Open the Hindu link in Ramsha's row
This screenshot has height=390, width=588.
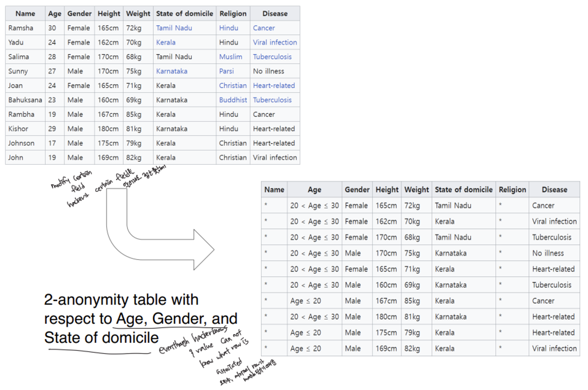point(228,28)
